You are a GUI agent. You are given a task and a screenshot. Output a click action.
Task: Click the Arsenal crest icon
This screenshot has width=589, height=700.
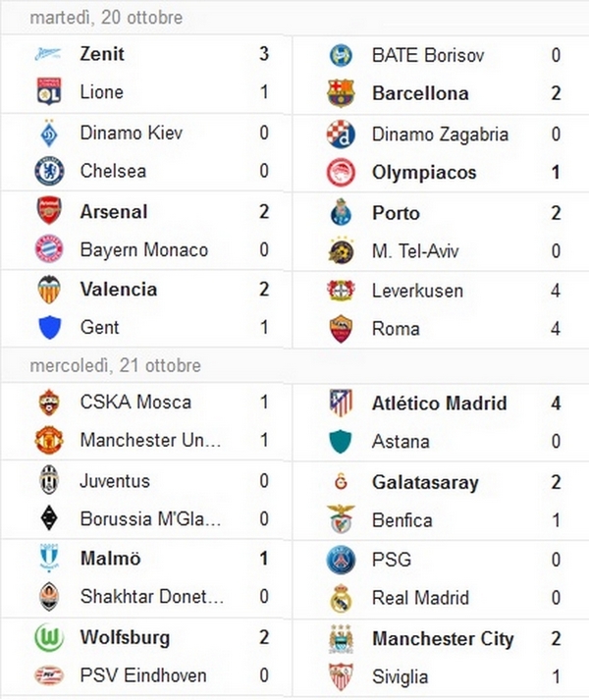coord(49,210)
